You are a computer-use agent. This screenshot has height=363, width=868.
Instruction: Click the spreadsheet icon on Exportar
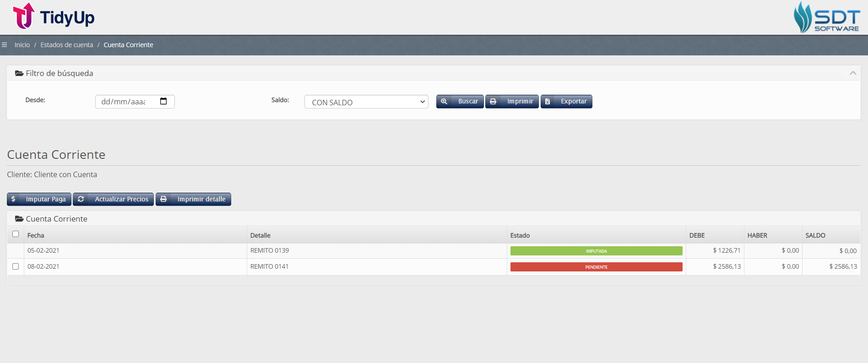(548, 102)
